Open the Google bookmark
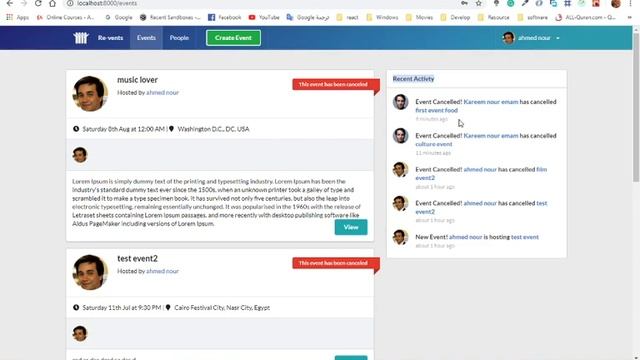The image size is (640, 360). pos(119,18)
